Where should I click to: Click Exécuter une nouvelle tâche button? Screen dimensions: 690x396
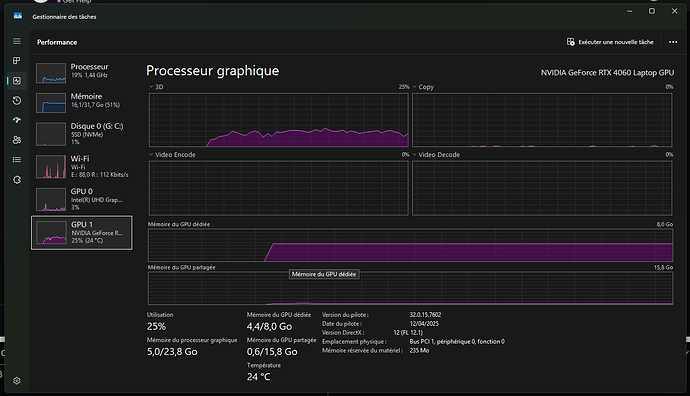[610, 42]
